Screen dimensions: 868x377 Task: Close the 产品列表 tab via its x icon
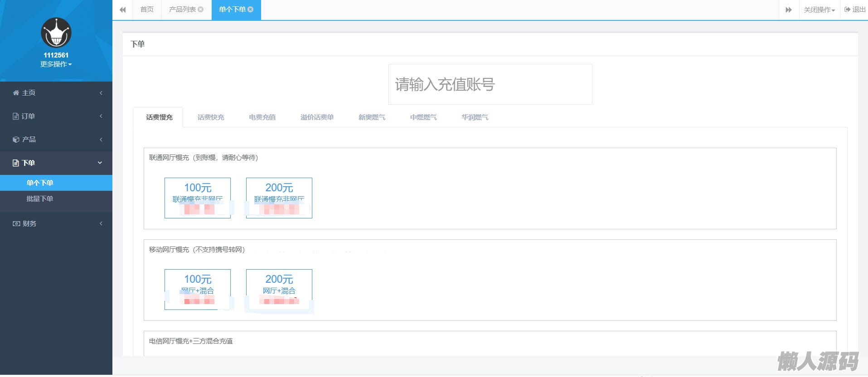coord(201,10)
